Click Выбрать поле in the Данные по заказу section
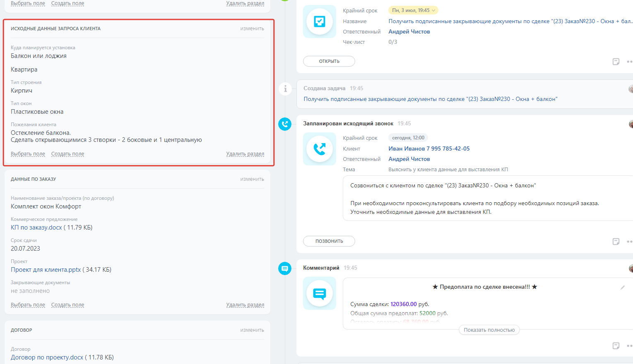Viewport: 633px width, 364px height. pos(28,305)
